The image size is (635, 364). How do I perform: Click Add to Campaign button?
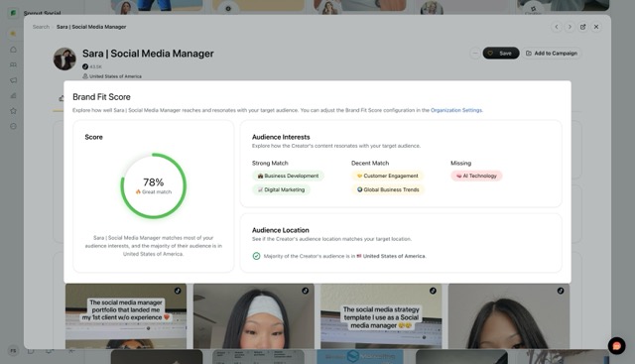click(x=552, y=53)
